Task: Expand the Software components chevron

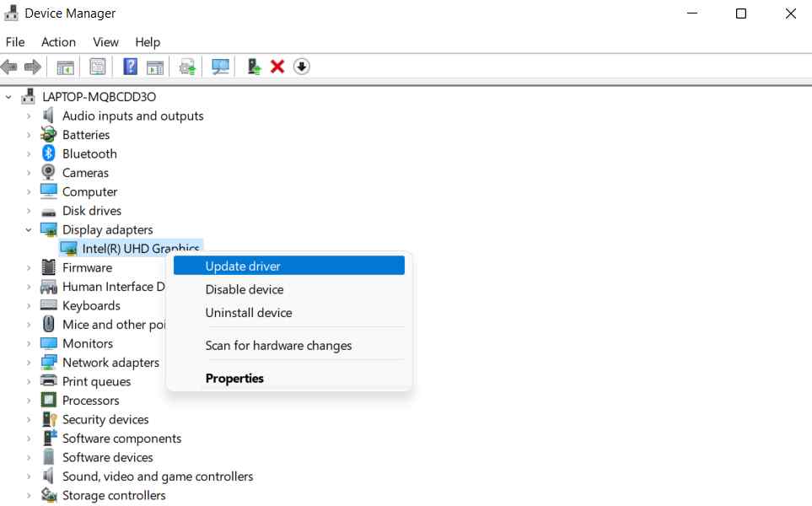Action: pos(29,439)
